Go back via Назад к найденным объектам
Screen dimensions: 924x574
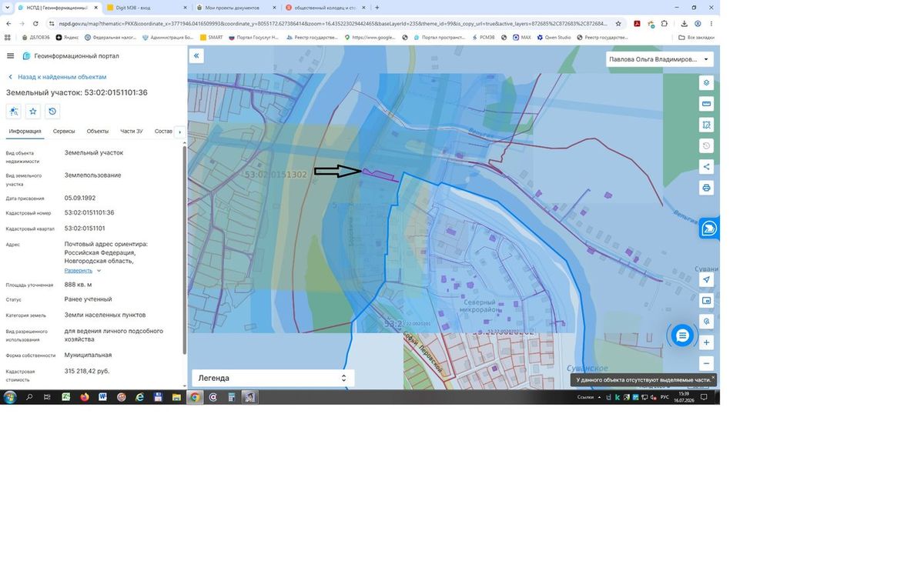point(57,77)
